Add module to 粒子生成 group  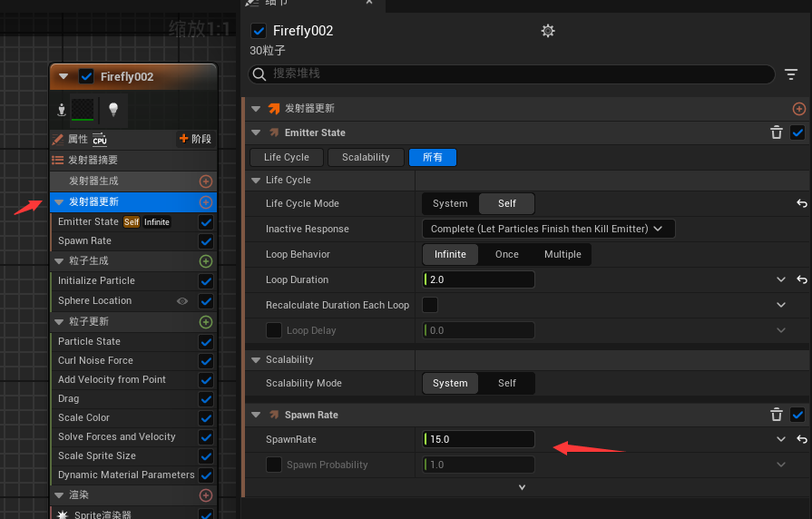click(206, 261)
